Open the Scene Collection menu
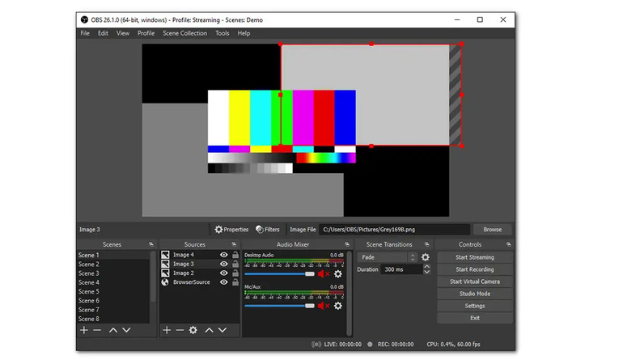The width and height of the screenshot is (627, 364). 184,33
